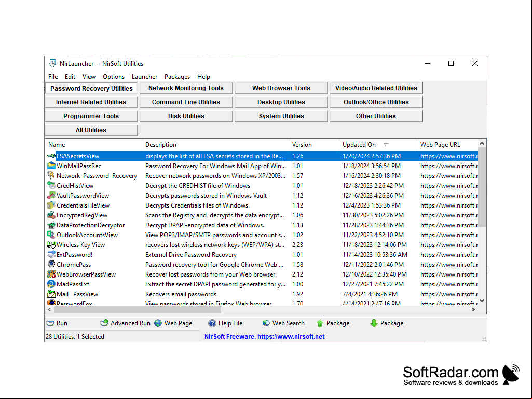
Task: Click the Advanced Run toolbar icon
Action: 104,323
